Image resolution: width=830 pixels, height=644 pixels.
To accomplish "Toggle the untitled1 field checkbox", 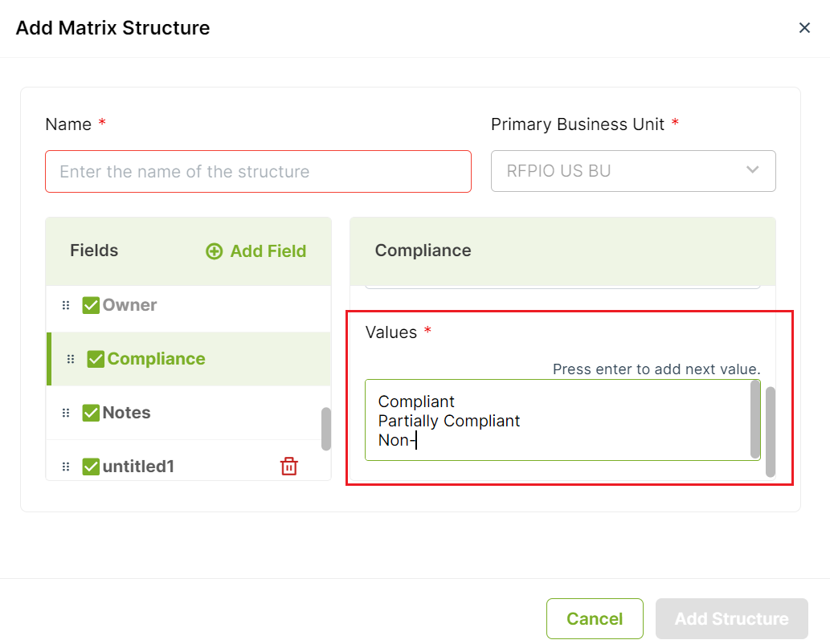I will 91,467.
